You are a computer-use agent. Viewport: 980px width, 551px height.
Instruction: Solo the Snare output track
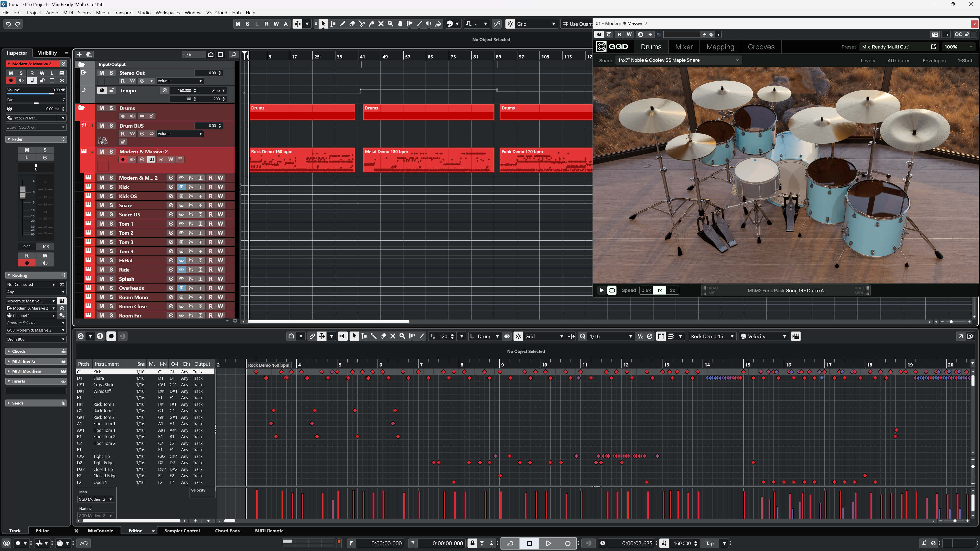[111, 205]
